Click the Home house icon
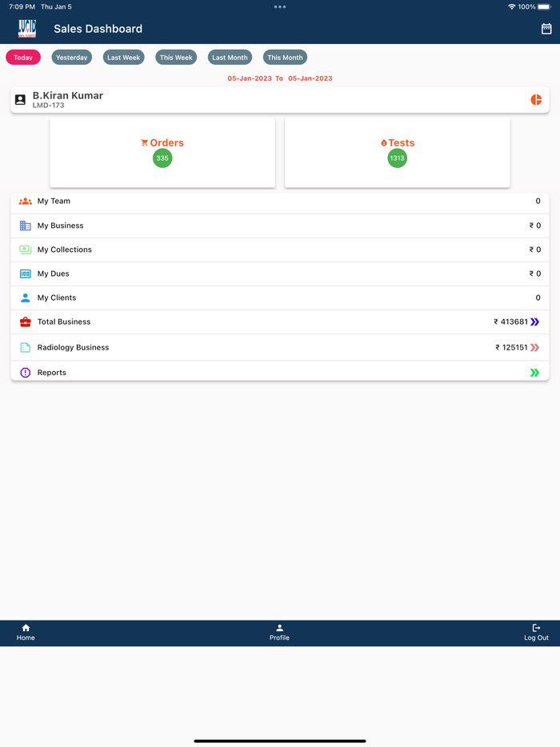The image size is (560, 747). tap(26, 628)
